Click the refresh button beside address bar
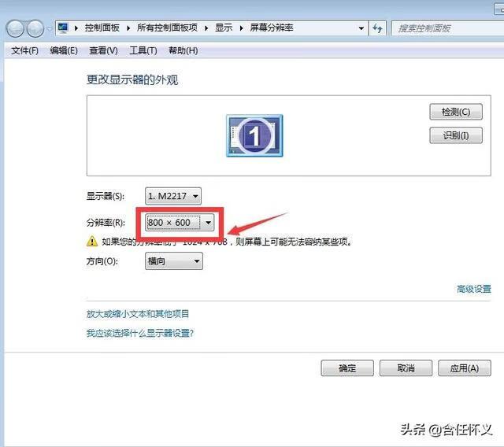 click(377, 28)
